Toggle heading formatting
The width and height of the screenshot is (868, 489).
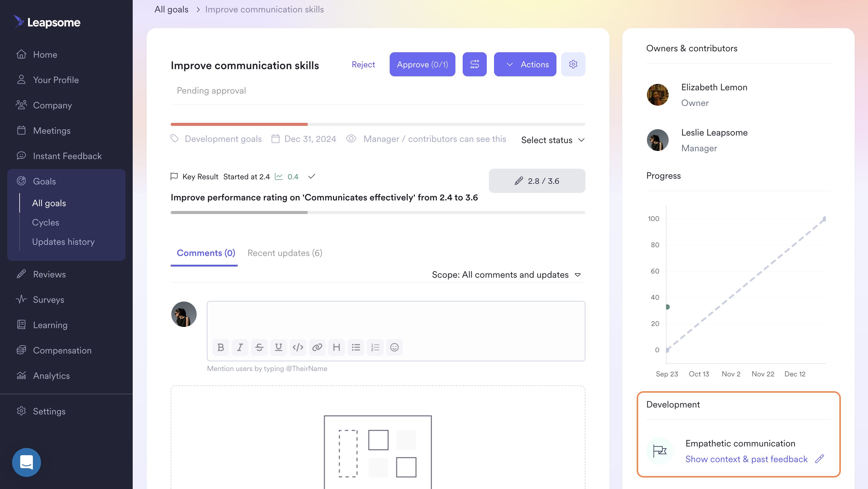336,347
